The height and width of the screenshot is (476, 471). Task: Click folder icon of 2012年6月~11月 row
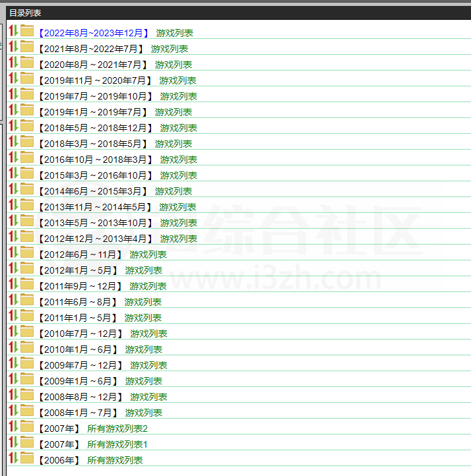pos(27,252)
